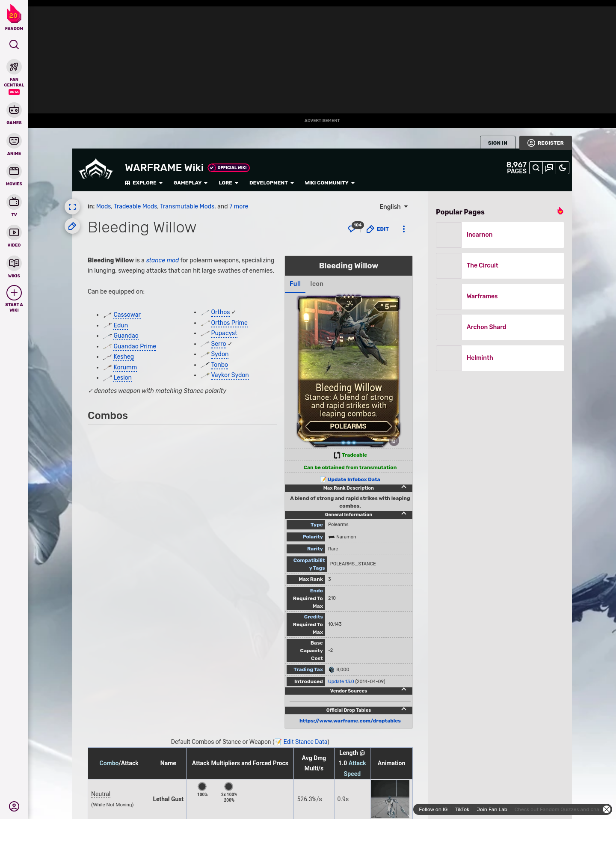The height and width of the screenshot is (856, 616).
Task: Open the Games sidebar icon
Action: (x=14, y=110)
